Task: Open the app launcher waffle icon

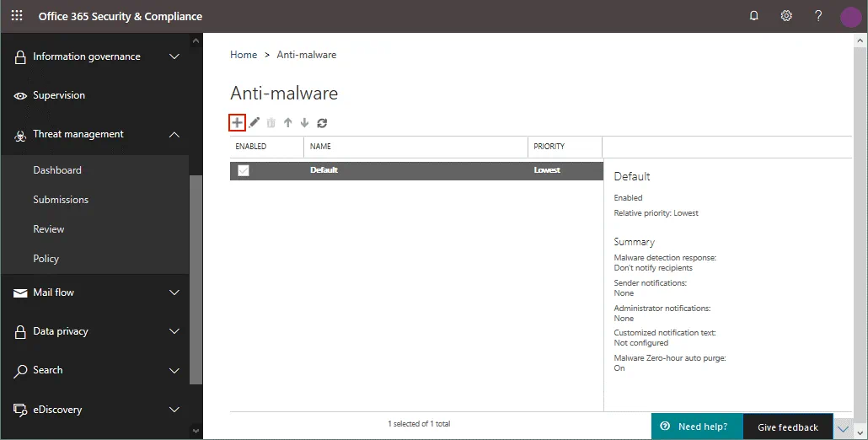Action: (x=17, y=16)
